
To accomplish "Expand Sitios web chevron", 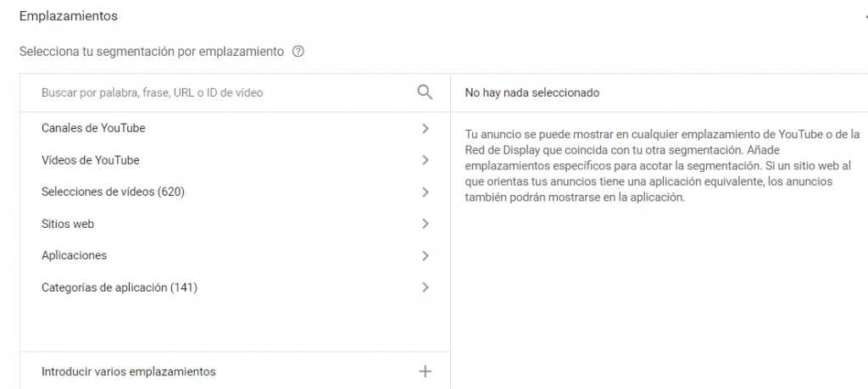I will tap(426, 224).
